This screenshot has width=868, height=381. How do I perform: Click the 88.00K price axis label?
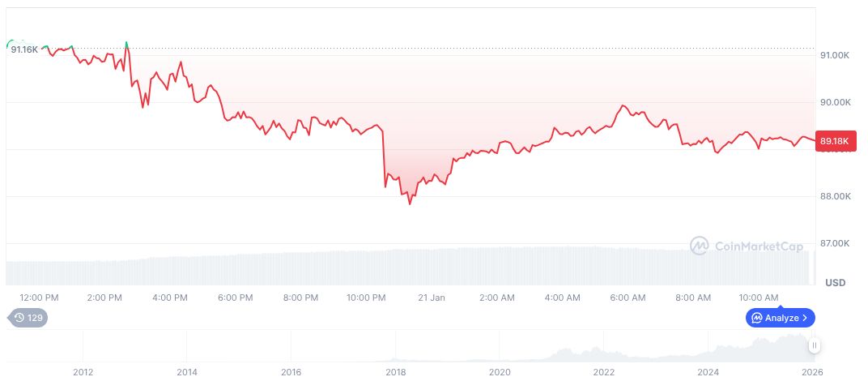pos(834,196)
